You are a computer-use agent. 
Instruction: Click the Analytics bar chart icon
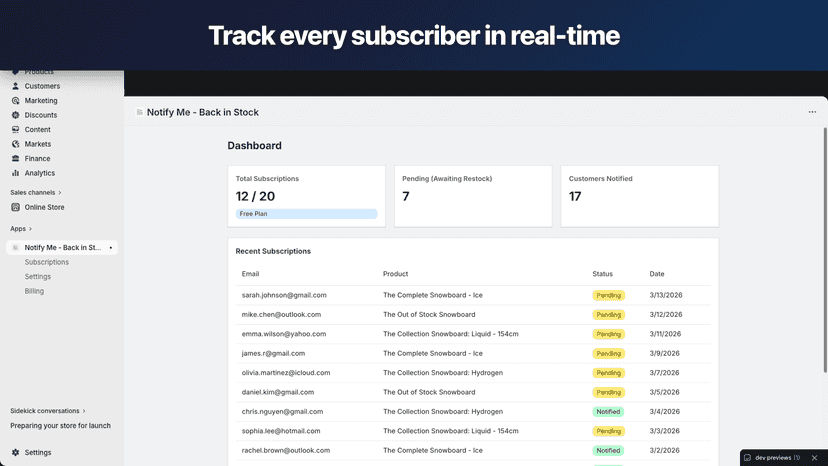(15, 173)
